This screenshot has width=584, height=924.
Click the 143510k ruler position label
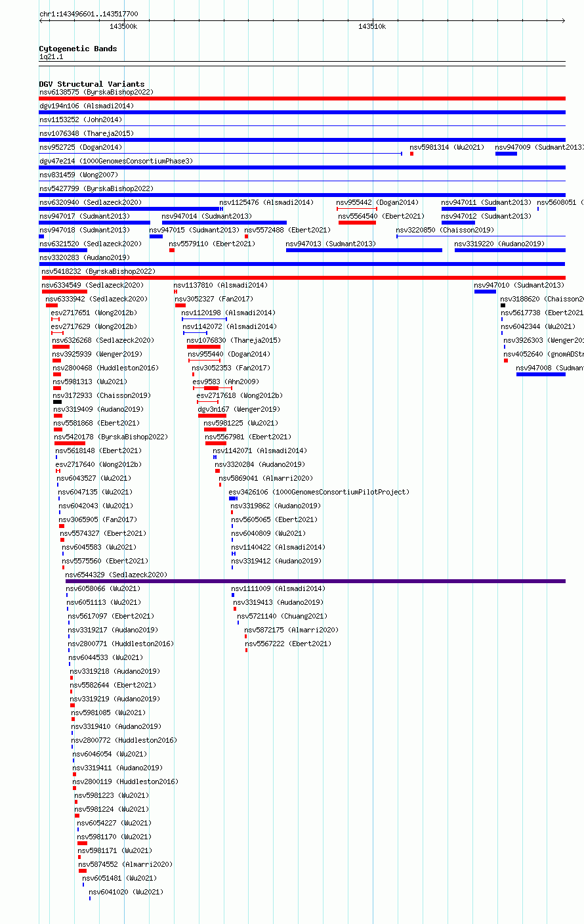pyautogui.click(x=372, y=26)
